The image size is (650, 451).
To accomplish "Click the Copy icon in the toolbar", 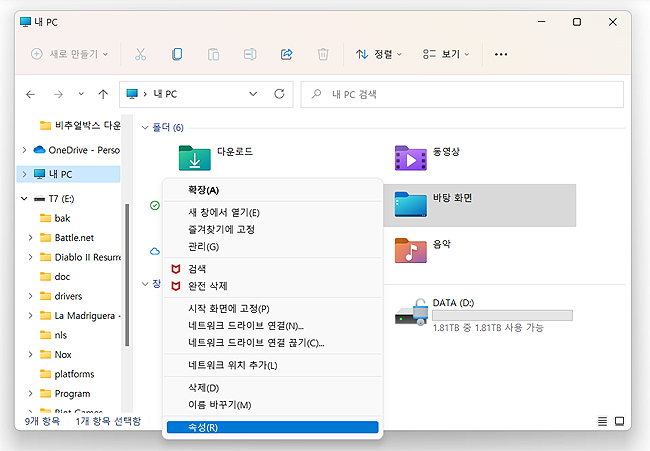I will pyautogui.click(x=177, y=54).
